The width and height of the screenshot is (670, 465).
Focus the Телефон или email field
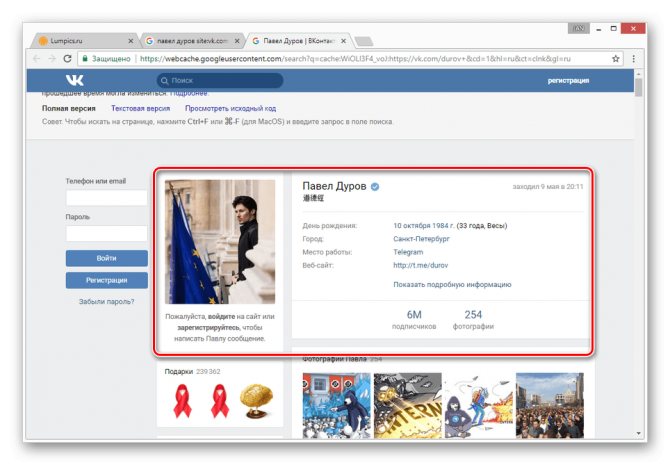pos(106,198)
